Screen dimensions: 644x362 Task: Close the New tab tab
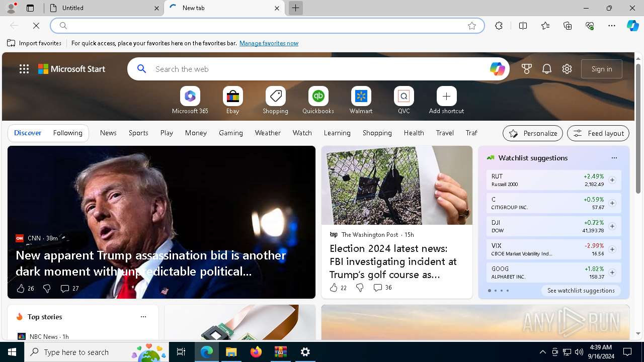[x=277, y=8]
